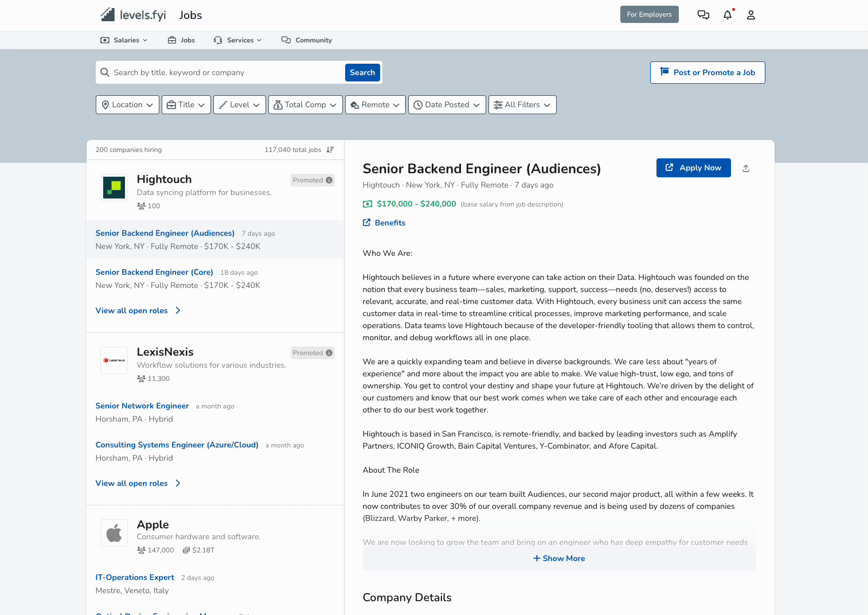
Task: Click the Apple company logo
Action: click(114, 533)
